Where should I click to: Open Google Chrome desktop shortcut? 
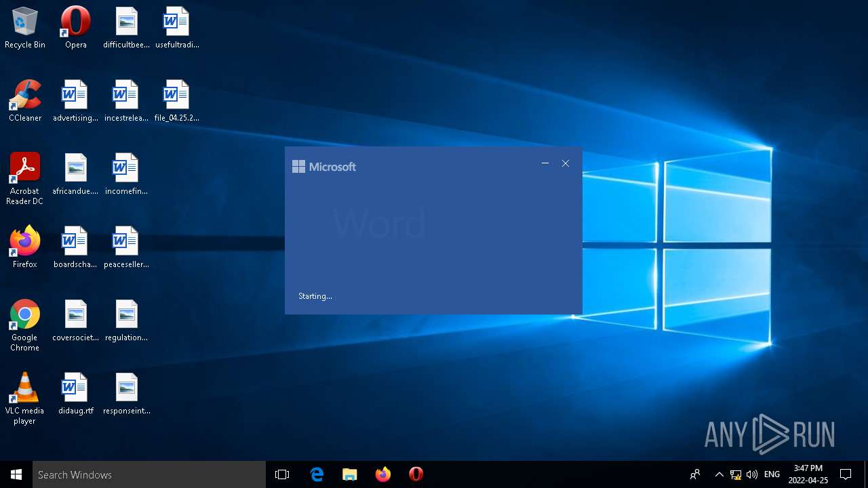[x=25, y=325]
